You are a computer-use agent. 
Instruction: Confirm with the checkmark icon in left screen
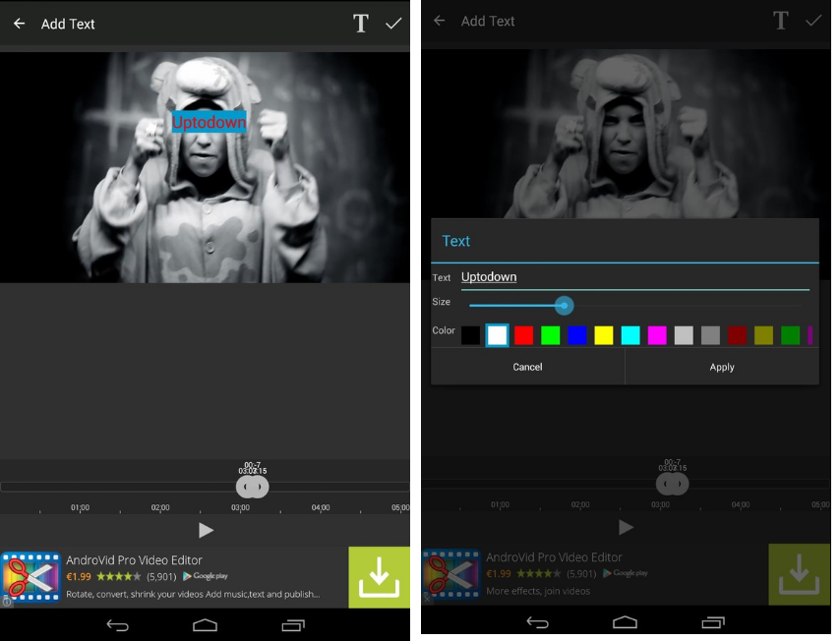[x=394, y=24]
